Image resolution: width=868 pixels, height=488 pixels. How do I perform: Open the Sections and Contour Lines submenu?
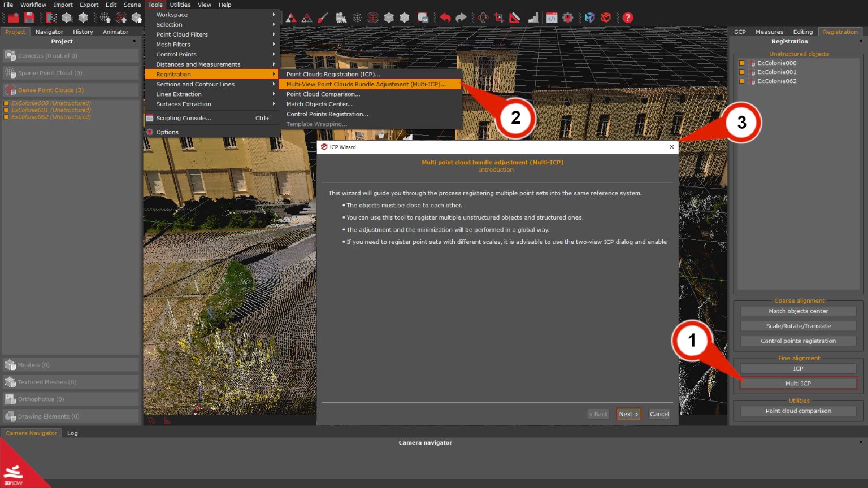pos(195,84)
